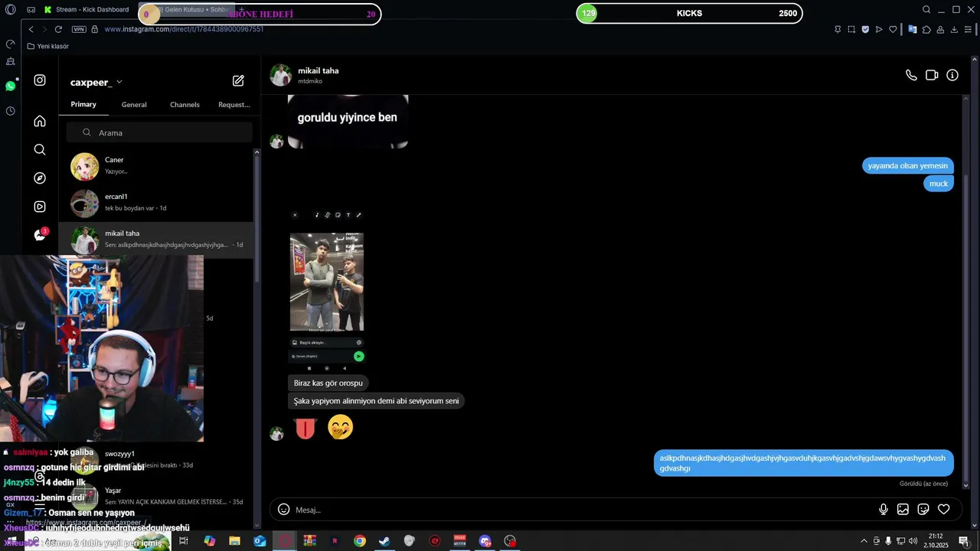
Task: Open the bookmark heart icon in the address bar
Action: (x=893, y=29)
